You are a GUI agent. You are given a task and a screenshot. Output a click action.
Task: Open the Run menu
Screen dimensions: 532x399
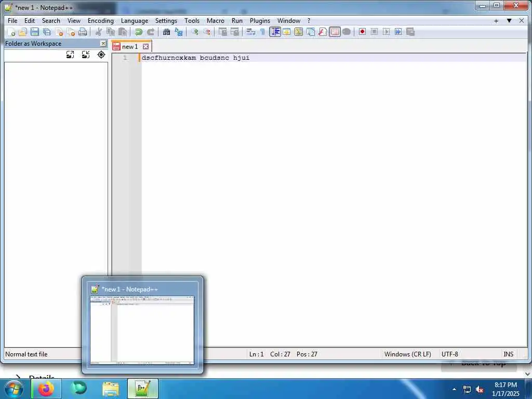pos(237,21)
